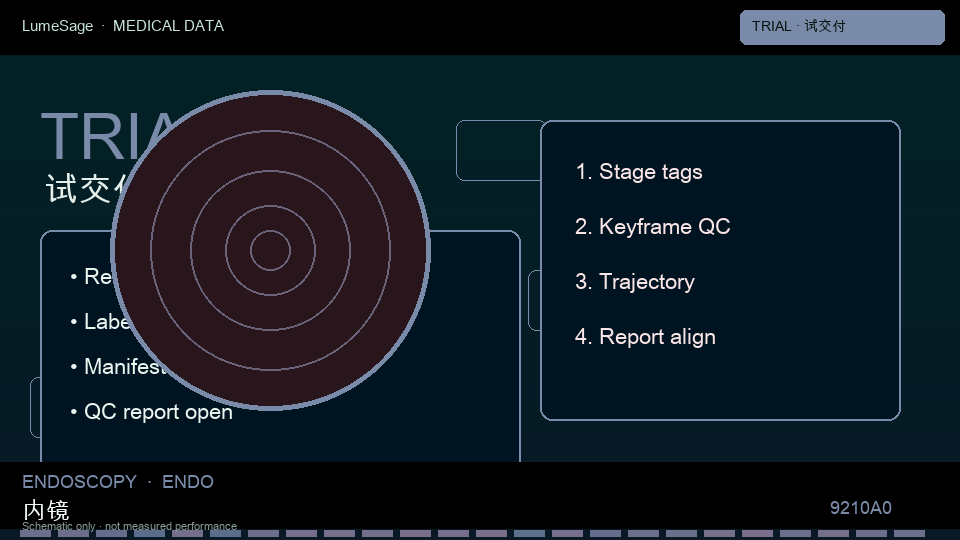960x540 pixels.
Task: Select the '2. Keyframe QC' item
Action: 653,227
